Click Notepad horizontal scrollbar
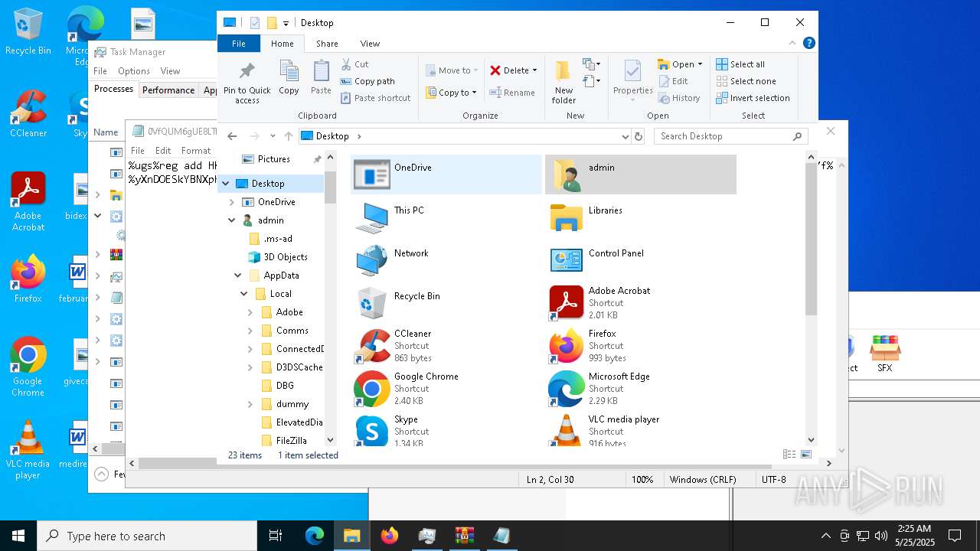 (x=455, y=463)
